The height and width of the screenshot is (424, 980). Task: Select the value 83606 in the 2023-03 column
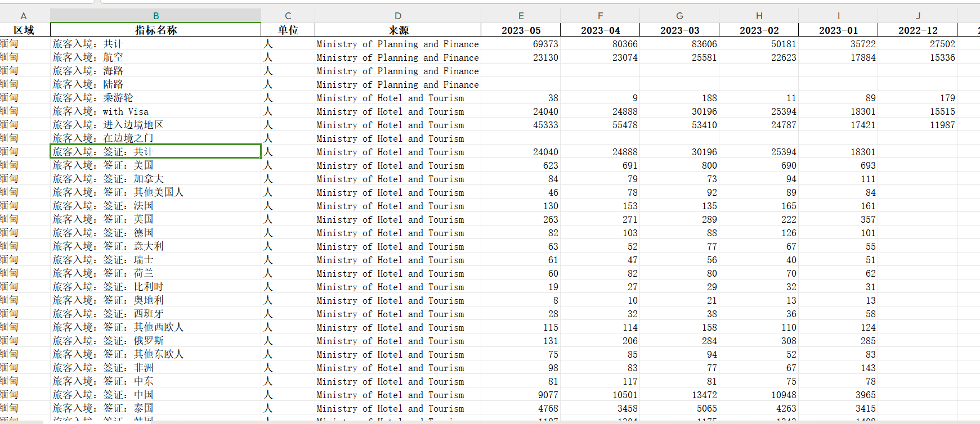pyautogui.click(x=679, y=43)
